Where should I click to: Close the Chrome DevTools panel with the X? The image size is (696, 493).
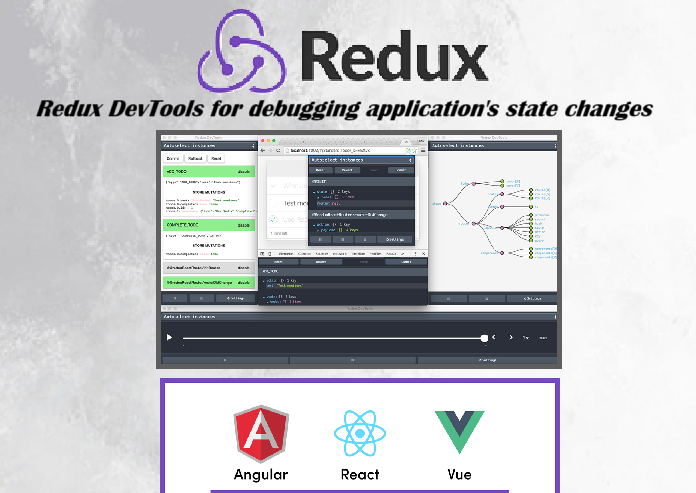tap(423, 254)
